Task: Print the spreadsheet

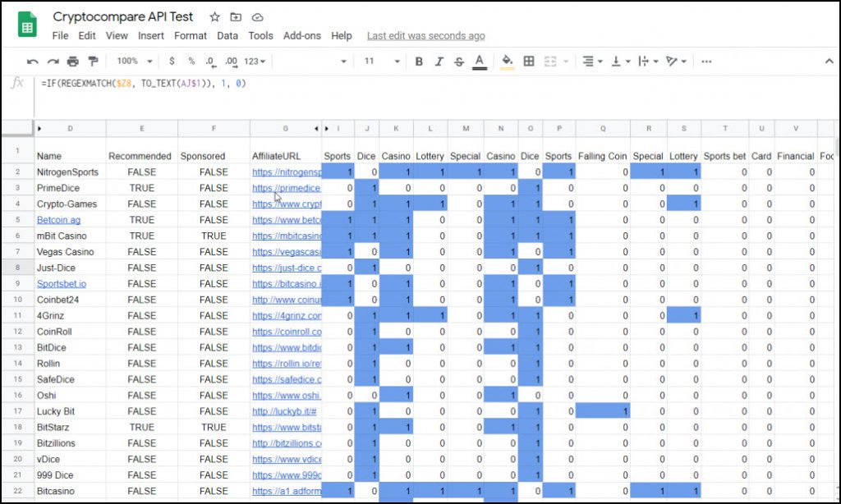Action: 72,62
